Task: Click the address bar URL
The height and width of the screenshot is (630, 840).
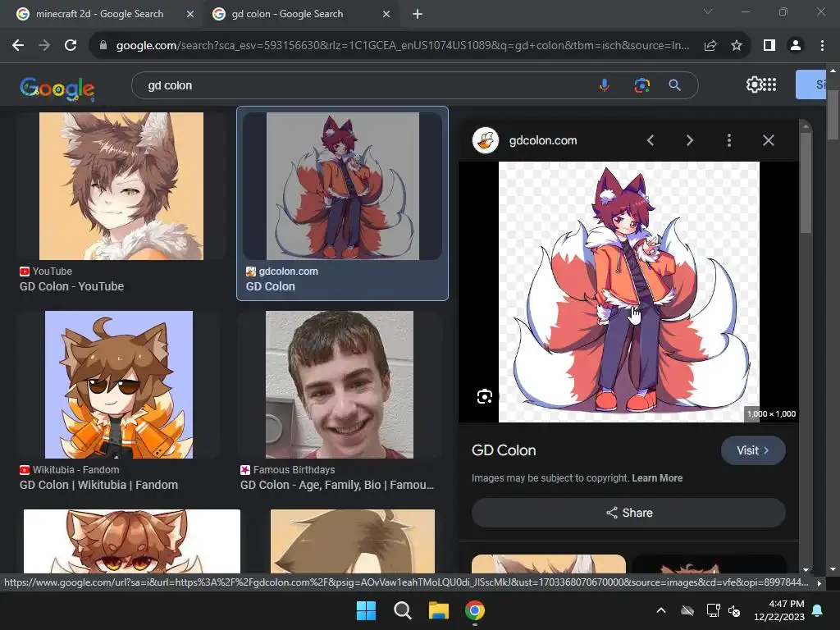Action: click(x=403, y=46)
